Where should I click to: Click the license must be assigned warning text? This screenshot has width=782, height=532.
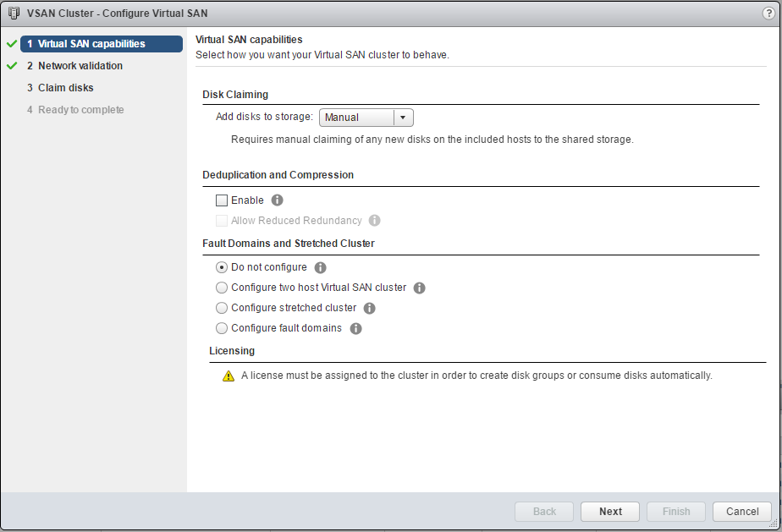(x=476, y=376)
